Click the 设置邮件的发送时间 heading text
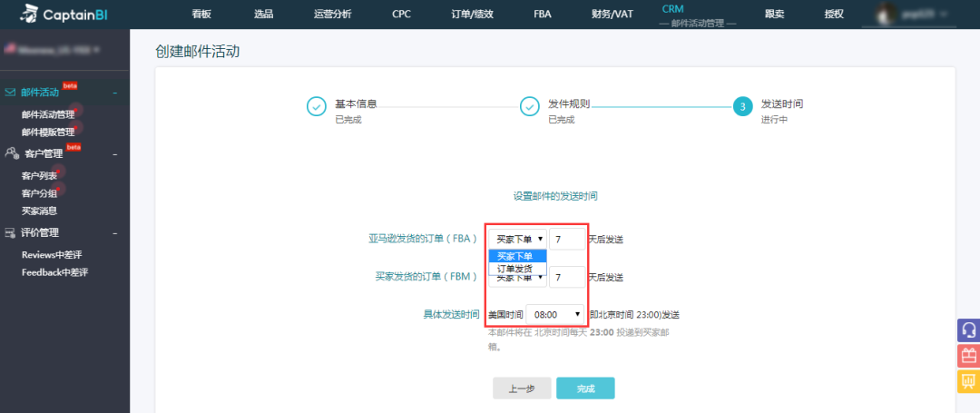 [x=555, y=196]
